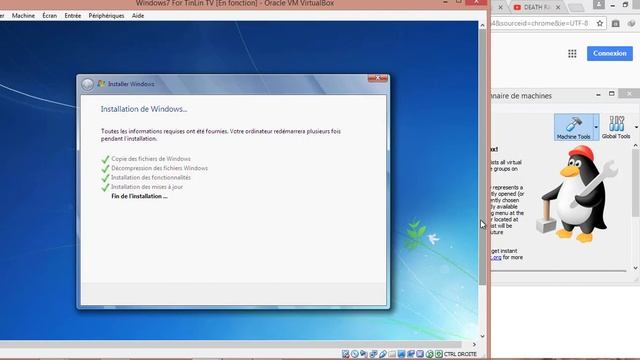The image size is (640, 360).
Task: Click the camera extension icon in Chrome
Action: pyautogui.click(x=616, y=23)
